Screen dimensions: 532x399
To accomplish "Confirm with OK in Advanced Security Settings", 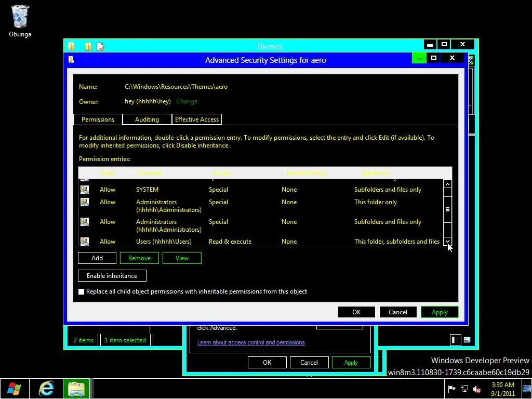I will [x=356, y=312].
